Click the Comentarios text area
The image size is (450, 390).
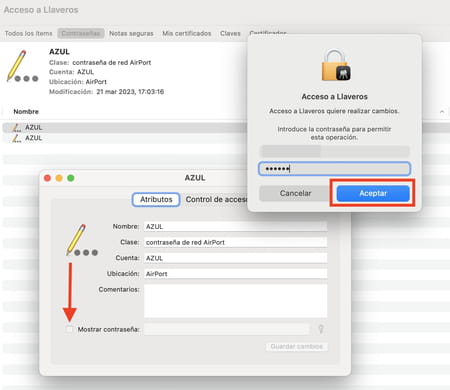(x=235, y=301)
